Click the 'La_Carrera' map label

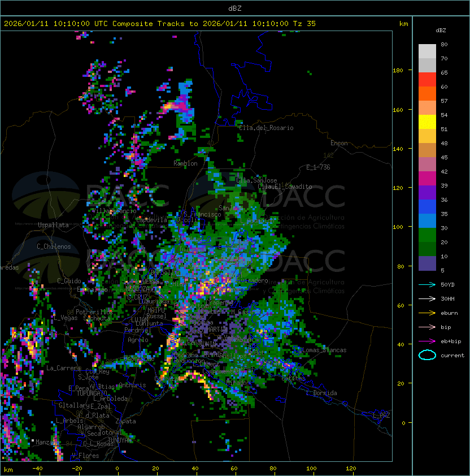click(x=64, y=368)
